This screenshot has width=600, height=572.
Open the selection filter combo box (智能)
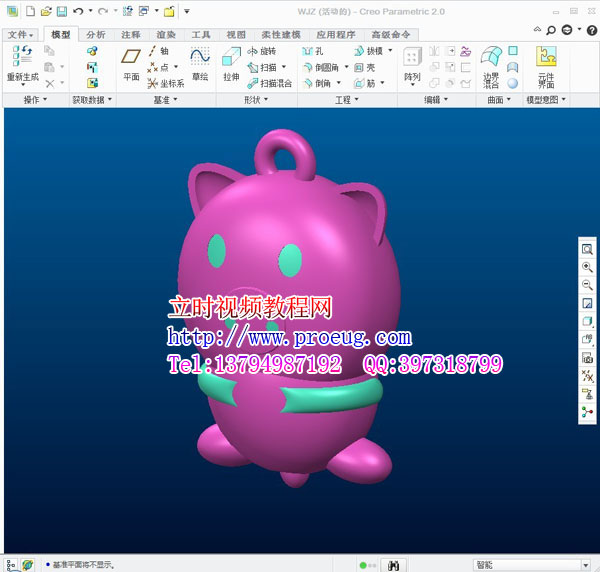coord(532,565)
